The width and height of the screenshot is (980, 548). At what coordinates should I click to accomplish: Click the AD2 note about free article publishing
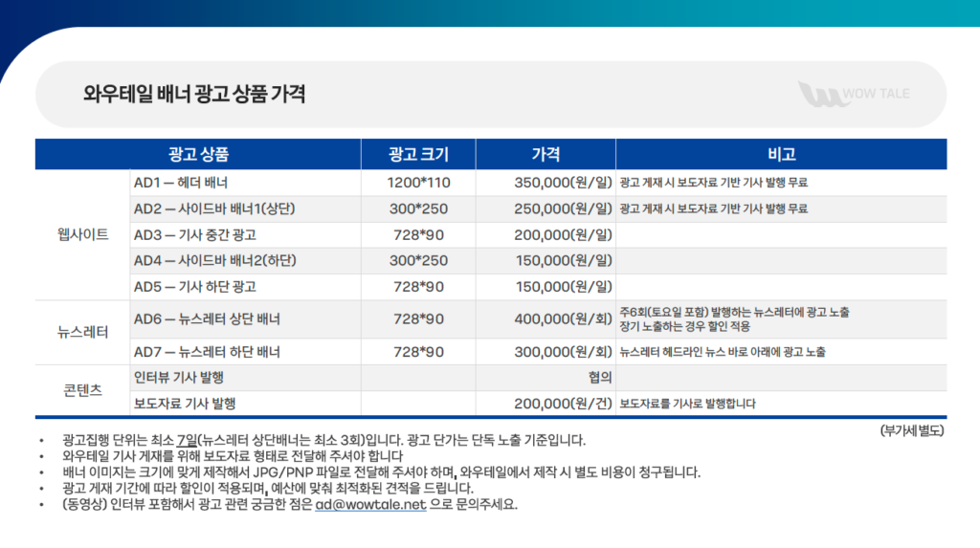(x=713, y=208)
